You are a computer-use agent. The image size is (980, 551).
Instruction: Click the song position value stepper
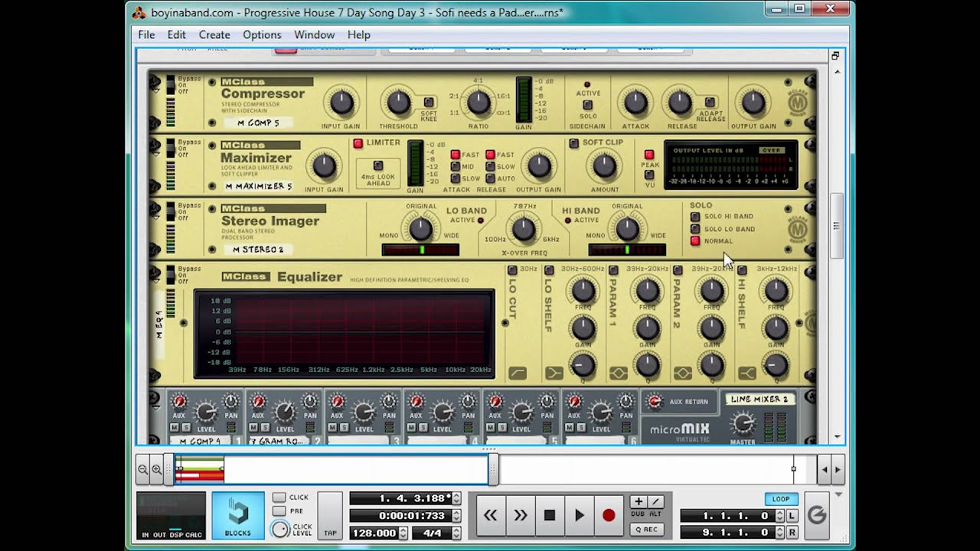pyautogui.click(x=456, y=499)
